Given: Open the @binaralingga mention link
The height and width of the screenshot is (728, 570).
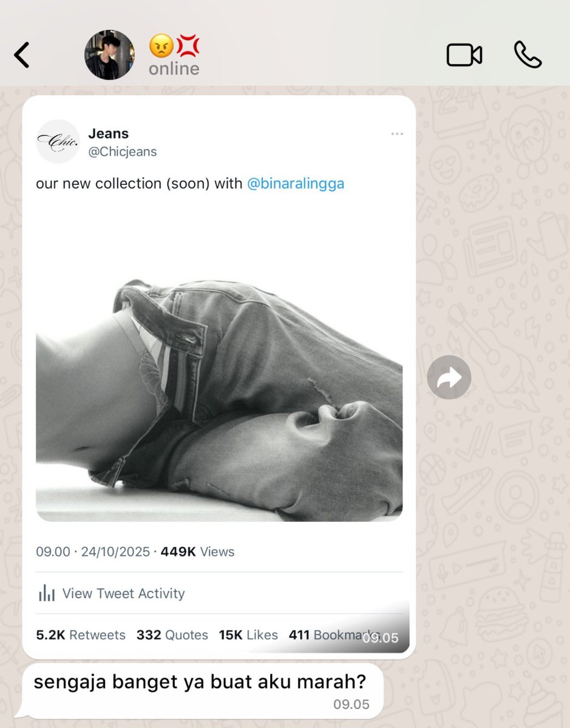Looking at the screenshot, I should pos(296,184).
